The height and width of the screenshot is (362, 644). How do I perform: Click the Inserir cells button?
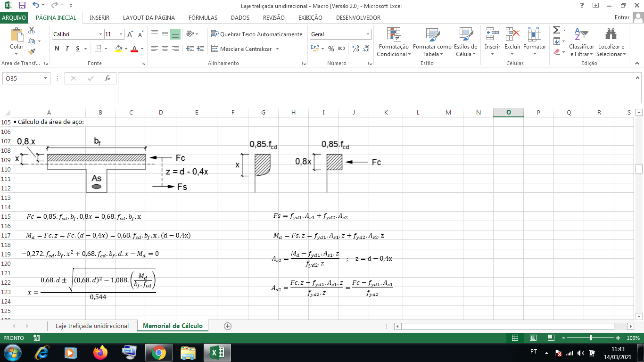pyautogui.click(x=493, y=42)
